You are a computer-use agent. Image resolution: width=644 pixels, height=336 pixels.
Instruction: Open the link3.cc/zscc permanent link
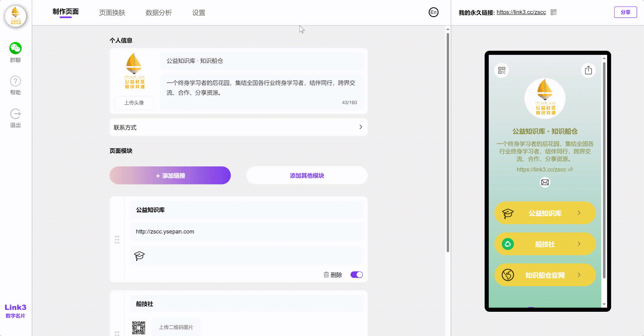click(521, 12)
